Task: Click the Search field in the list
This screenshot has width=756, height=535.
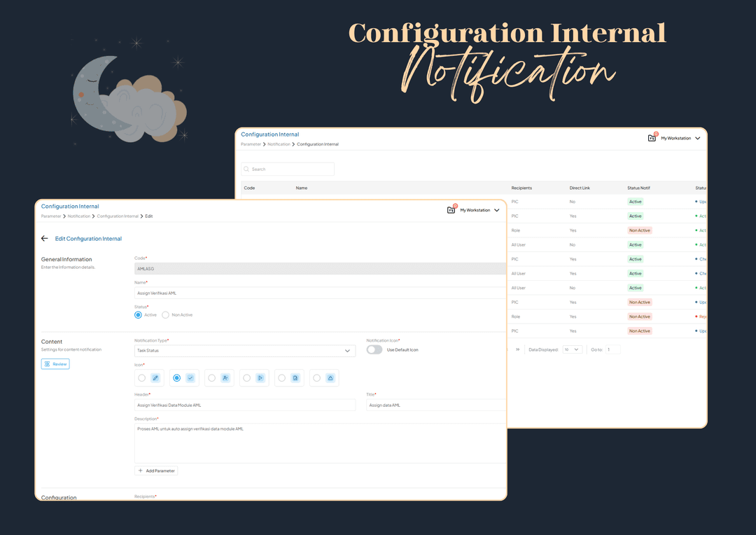Action: (x=288, y=169)
